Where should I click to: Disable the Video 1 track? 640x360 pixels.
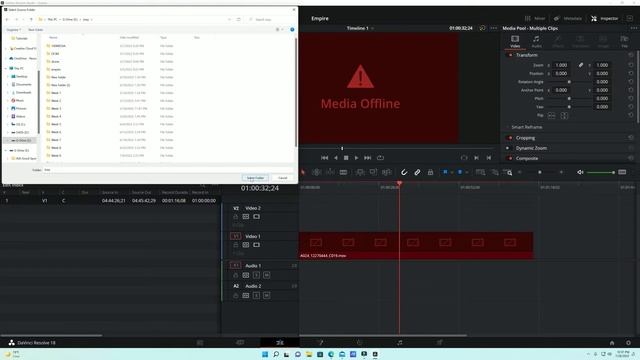[x=256, y=245]
